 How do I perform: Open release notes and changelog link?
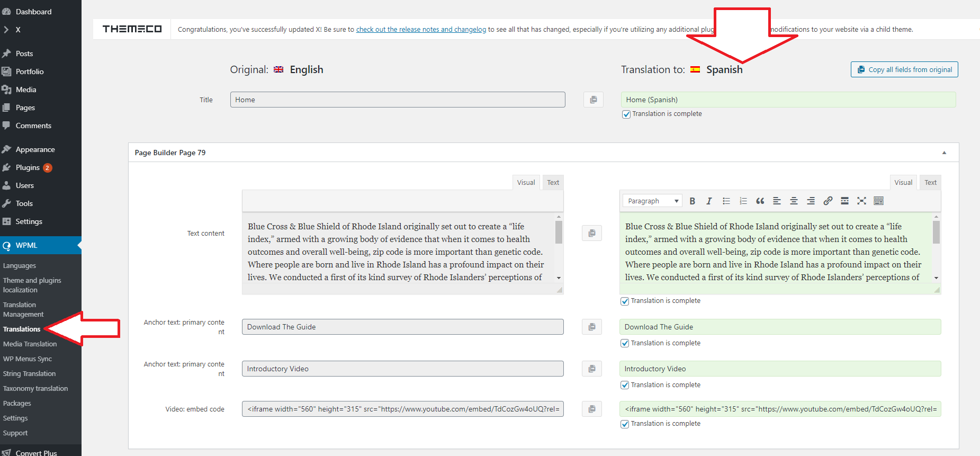coord(421,29)
